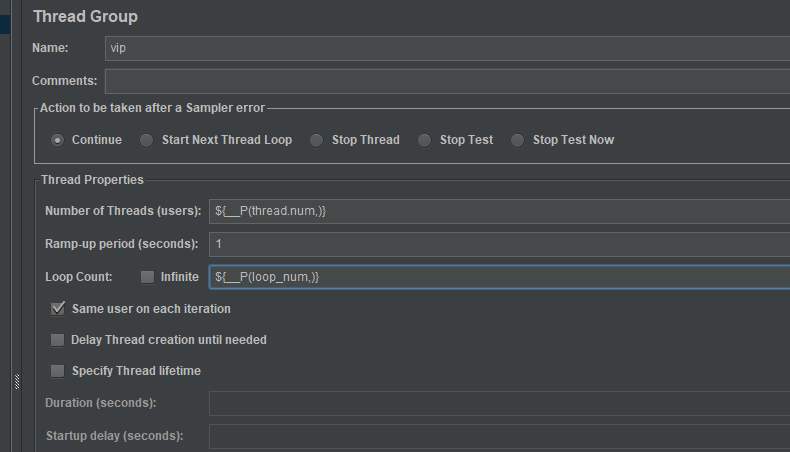
Task: Click the Duration (seconds) field
Action: tap(499, 404)
